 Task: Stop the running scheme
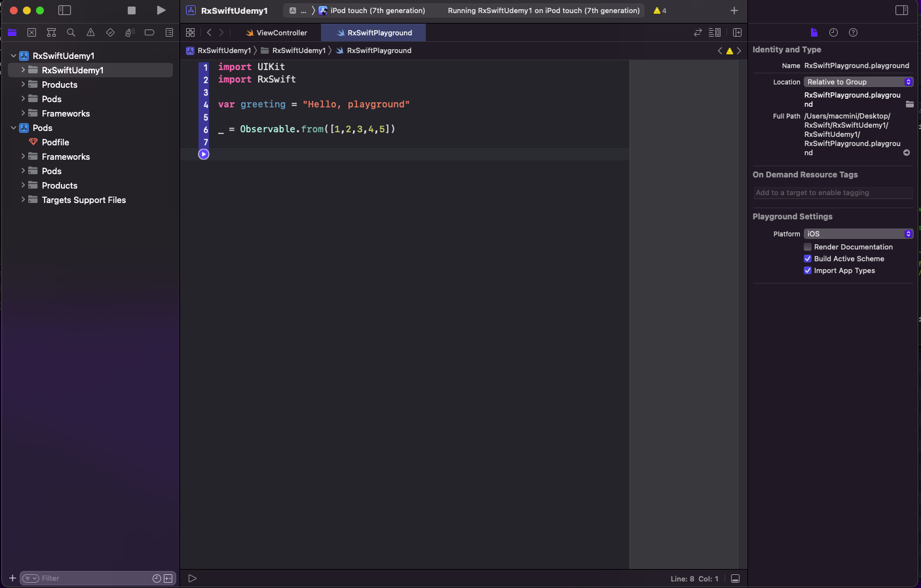132,10
